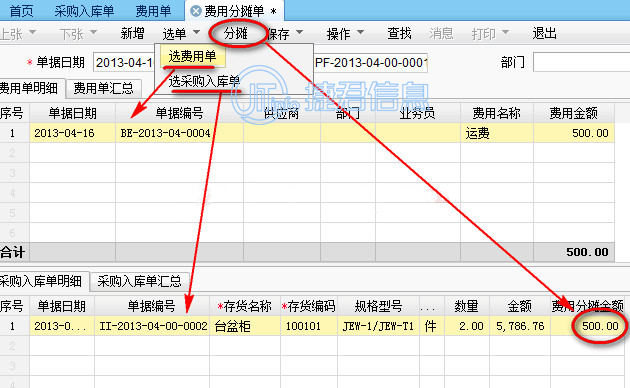This screenshot has width=630, height=388.
Task: Expand the 保存 dropdown arrow
Action: (x=299, y=32)
